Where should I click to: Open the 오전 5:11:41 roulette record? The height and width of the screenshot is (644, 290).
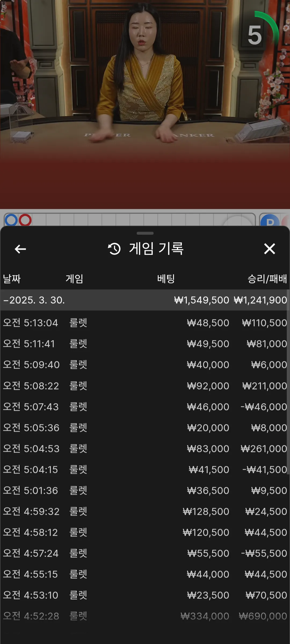[x=145, y=344]
